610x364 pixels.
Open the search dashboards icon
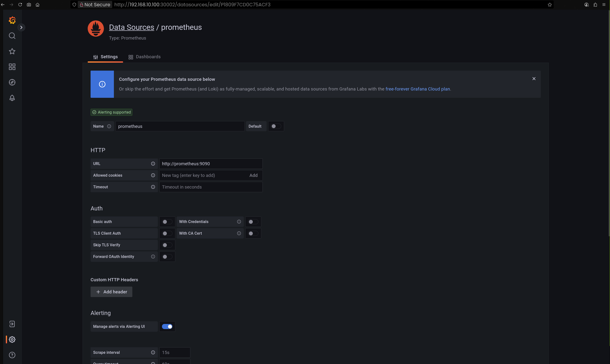12,36
